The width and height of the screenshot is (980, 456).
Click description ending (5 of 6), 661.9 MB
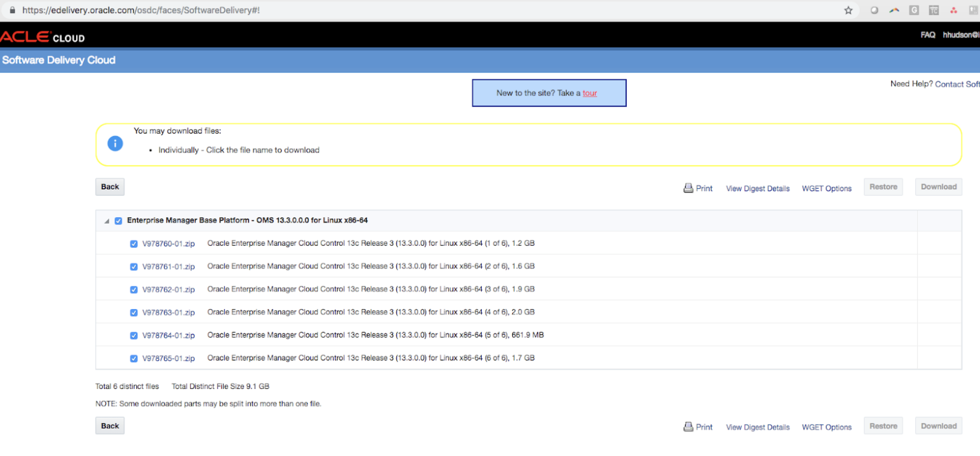point(375,335)
